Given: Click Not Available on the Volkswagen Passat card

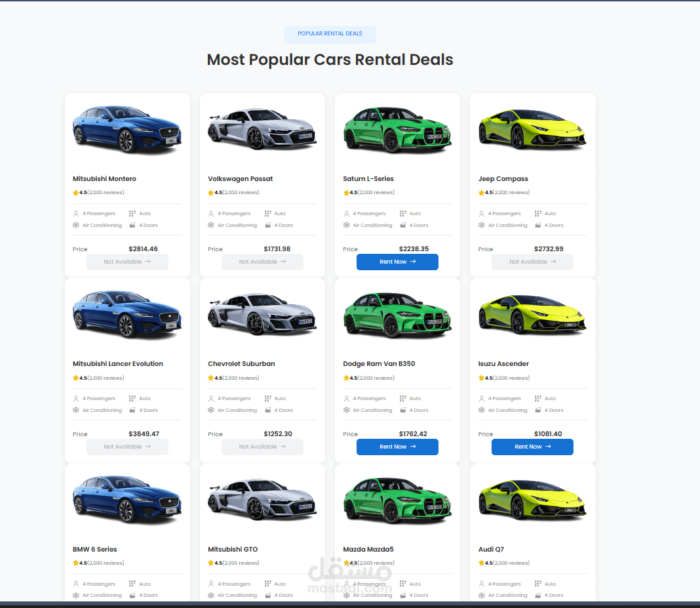Looking at the screenshot, I should click(x=262, y=262).
